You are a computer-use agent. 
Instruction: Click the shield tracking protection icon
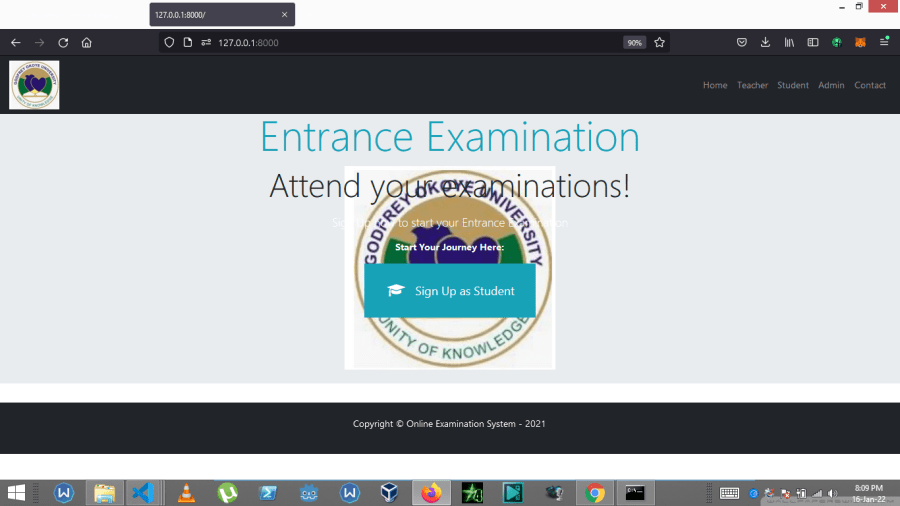(169, 42)
